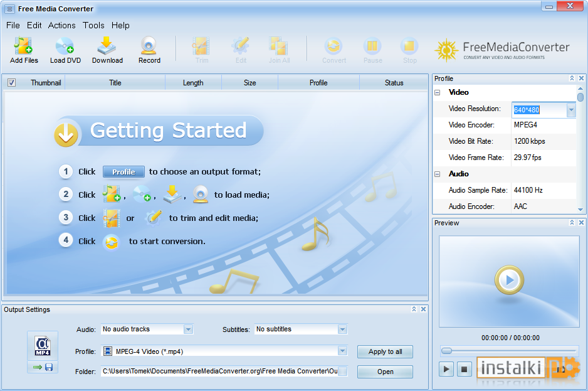Click the Join All toolbar icon
This screenshot has height=391, width=588.
point(278,46)
